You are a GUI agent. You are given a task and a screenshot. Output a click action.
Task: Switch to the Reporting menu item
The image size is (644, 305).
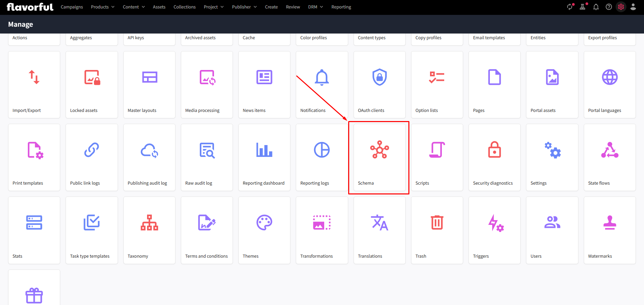coord(341,7)
